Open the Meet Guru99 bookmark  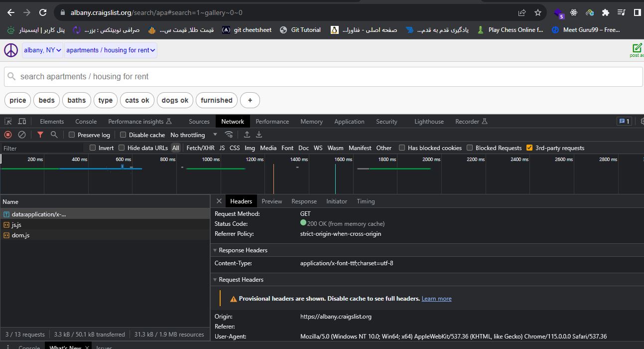586,30
